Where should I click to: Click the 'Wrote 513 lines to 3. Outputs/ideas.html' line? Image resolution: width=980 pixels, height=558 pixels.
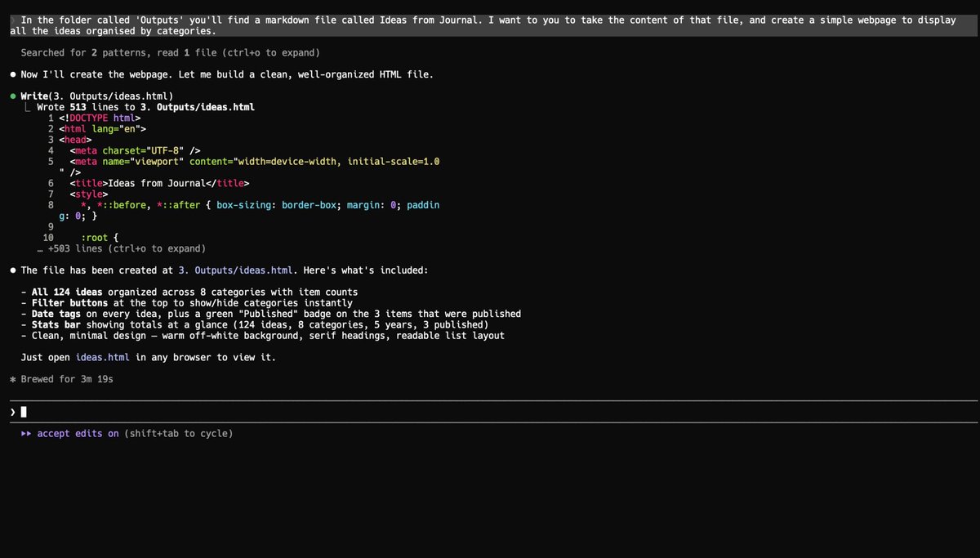[145, 107]
